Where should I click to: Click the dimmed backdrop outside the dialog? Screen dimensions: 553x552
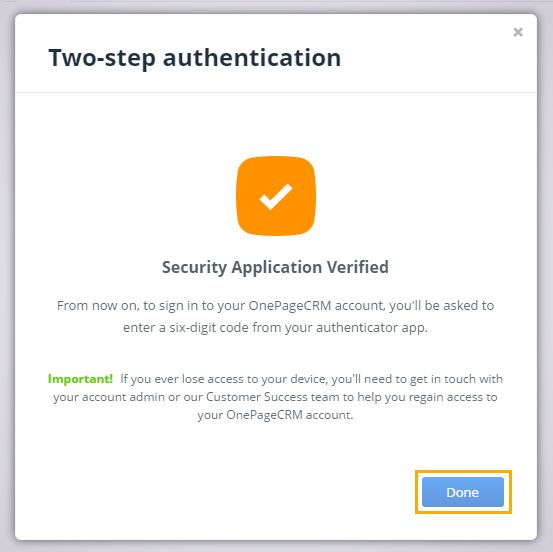point(6,276)
